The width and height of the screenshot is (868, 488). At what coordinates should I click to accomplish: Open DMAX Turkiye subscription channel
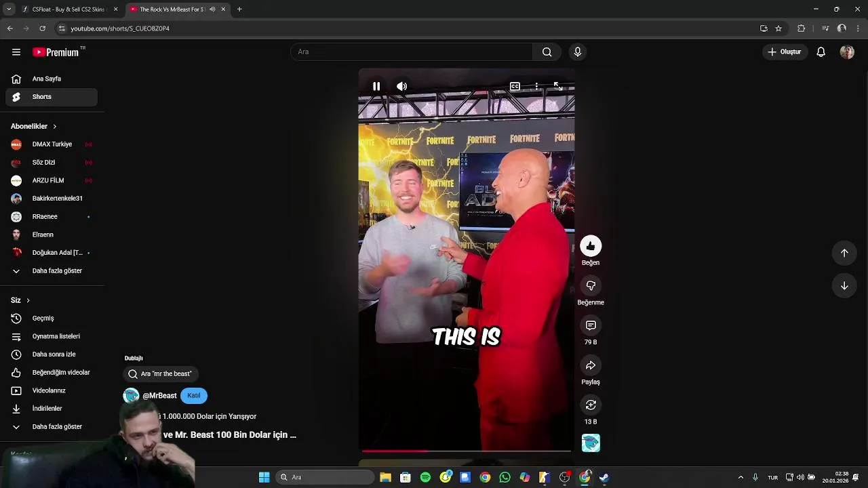[52, 144]
